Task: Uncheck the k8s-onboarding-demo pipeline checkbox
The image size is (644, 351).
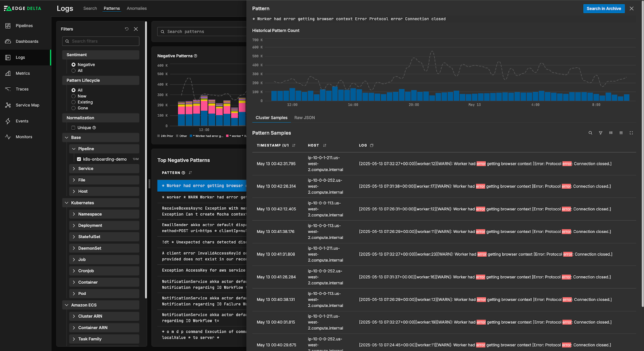Action: click(x=79, y=159)
